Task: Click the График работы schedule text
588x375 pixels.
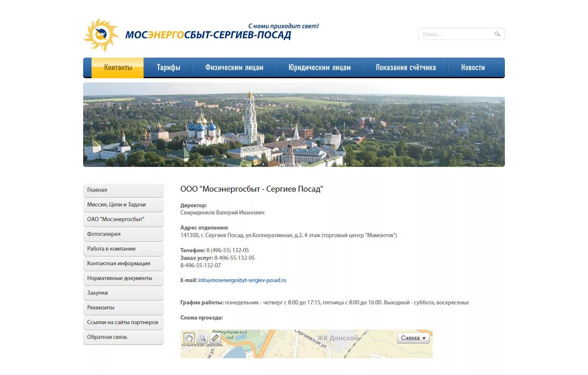Action: coord(325,303)
